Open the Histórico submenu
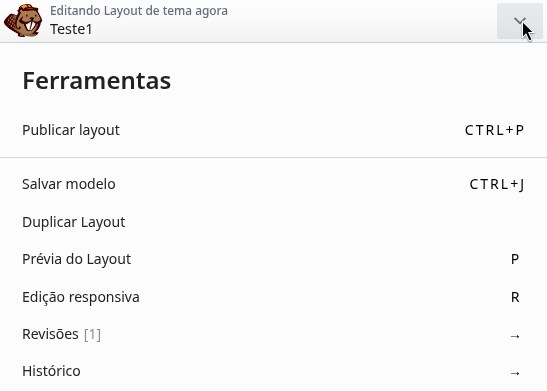Image resolution: width=547 pixels, height=391 pixels. 274,371
